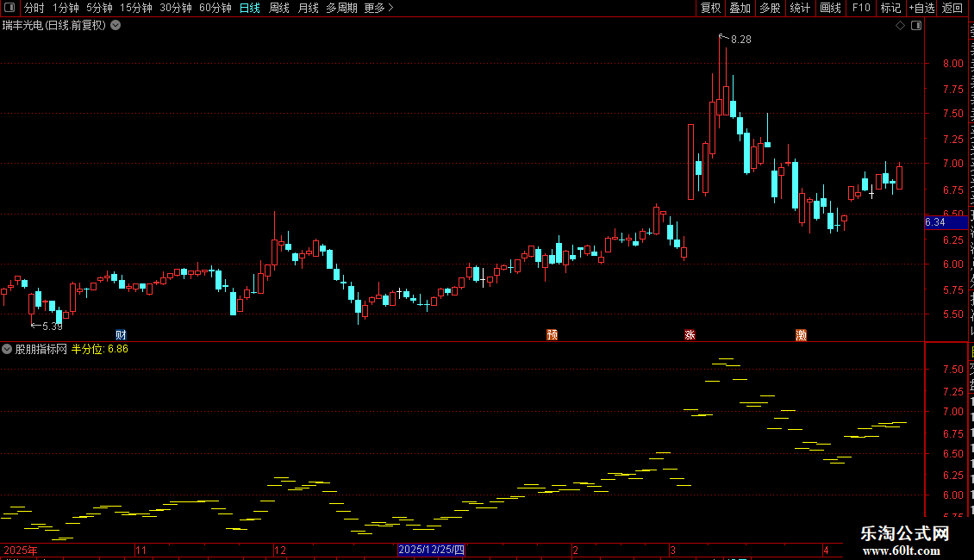
Task: Select the 30分钟 period
Action: pos(176,8)
